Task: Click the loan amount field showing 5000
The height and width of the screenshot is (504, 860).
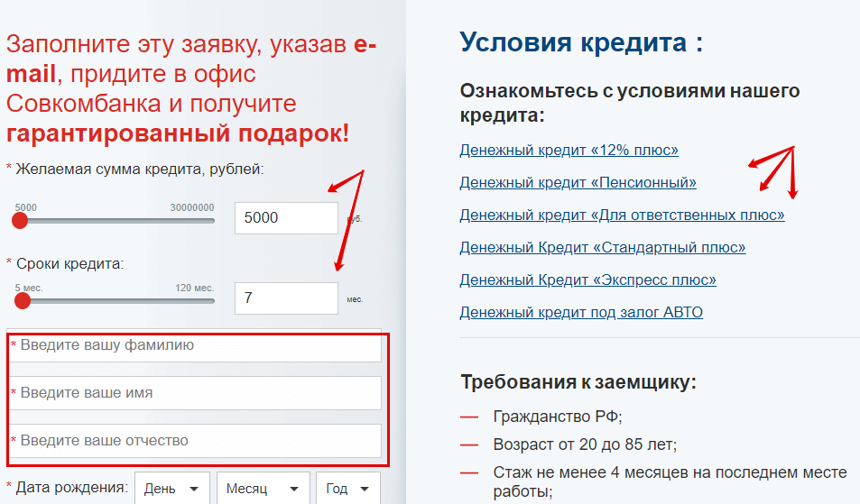Action: (286, 218)
